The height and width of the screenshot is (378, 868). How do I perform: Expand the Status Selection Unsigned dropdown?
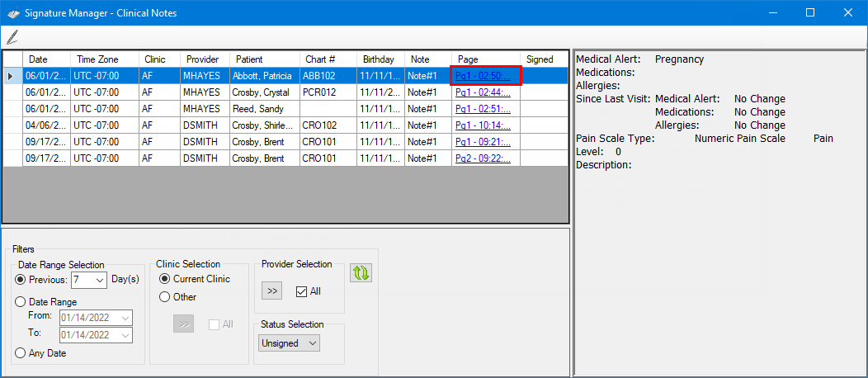coord(311,343)
